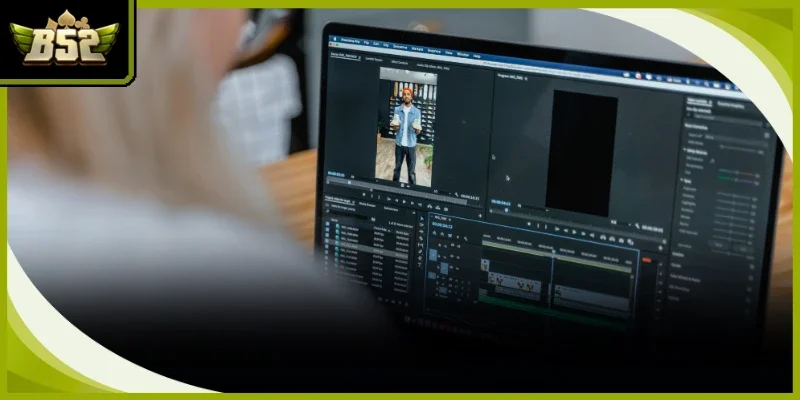Screen dimensions: 800x400
Task: Click the Shadows slider in Lumetri
Action: 732,216
